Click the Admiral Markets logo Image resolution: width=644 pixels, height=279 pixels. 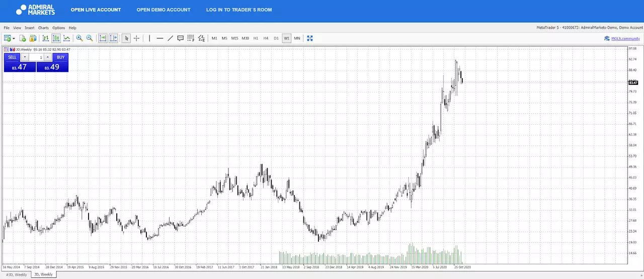[35, 10]
